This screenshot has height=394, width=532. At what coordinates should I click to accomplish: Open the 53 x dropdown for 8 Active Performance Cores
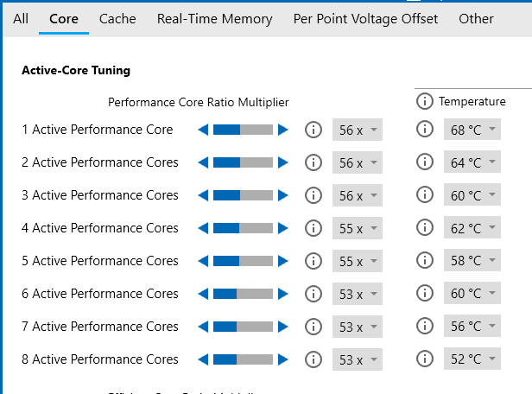pyautogui.click(x=358, y=359)
